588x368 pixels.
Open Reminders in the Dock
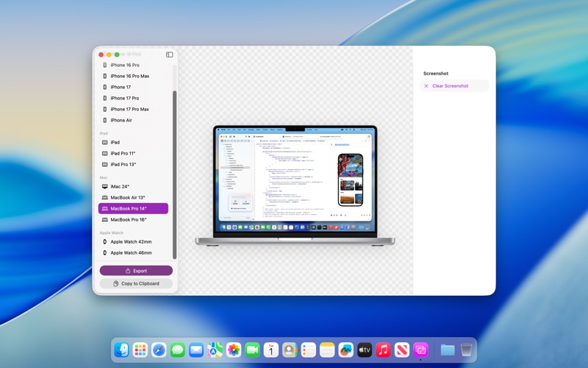tap(308, 350)
